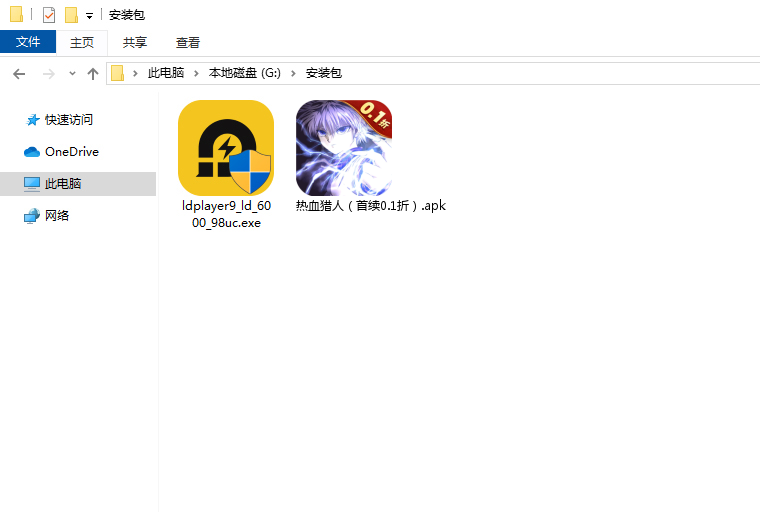Click the Properties checkmark icon in title bar

(49, 15)
